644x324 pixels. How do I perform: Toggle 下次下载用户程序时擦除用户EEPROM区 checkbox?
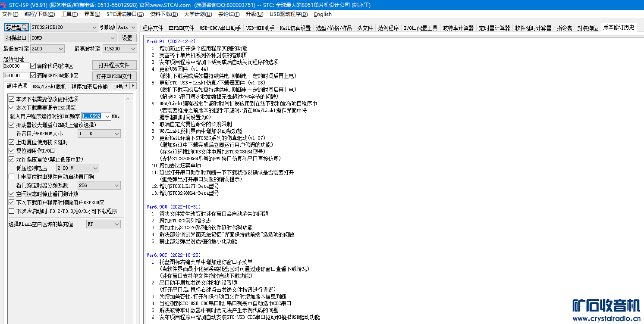point(12,202)
